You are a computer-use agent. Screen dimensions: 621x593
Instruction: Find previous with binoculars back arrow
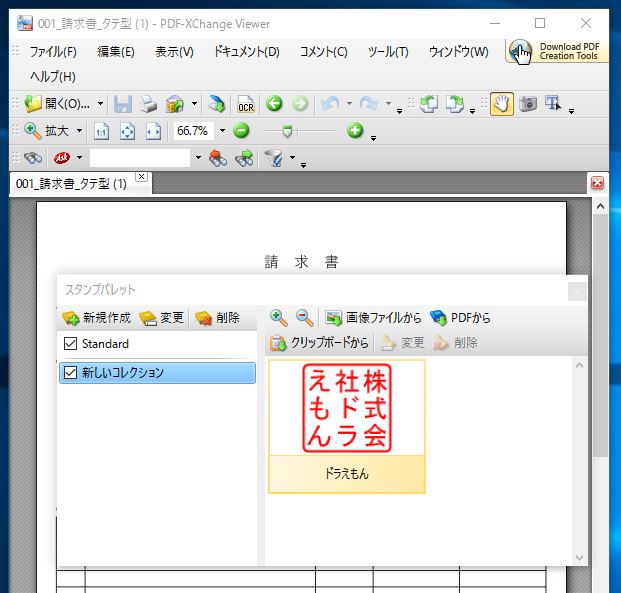click(x=218, y=158)
